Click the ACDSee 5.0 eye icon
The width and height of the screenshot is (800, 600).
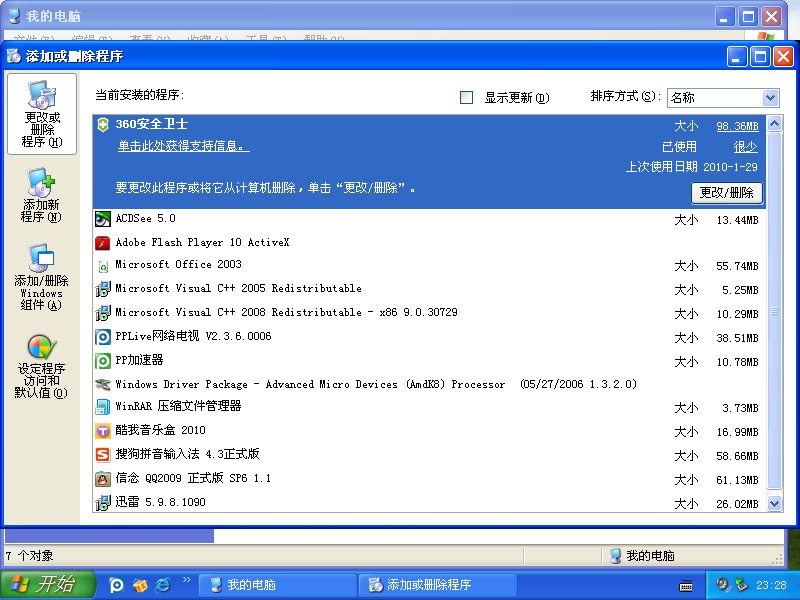pyautogui.click(x=103, y=219)
